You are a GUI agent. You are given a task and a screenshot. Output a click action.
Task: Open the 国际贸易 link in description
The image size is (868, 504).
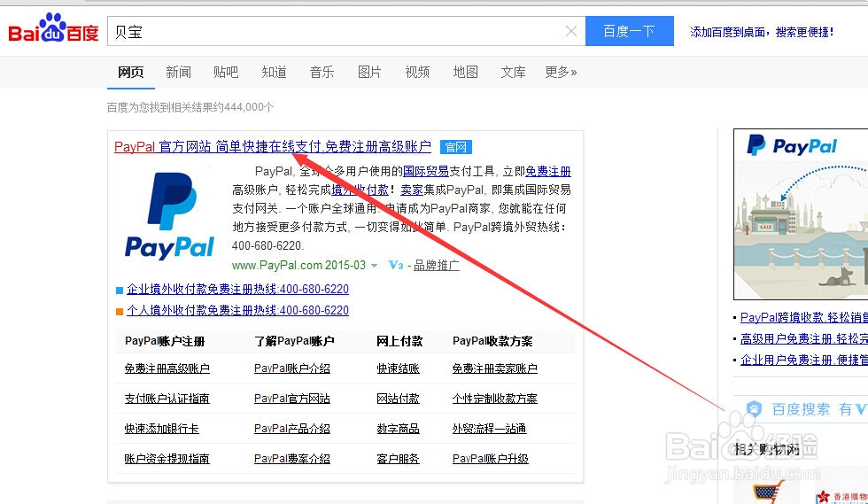click(x=426, y=172)
